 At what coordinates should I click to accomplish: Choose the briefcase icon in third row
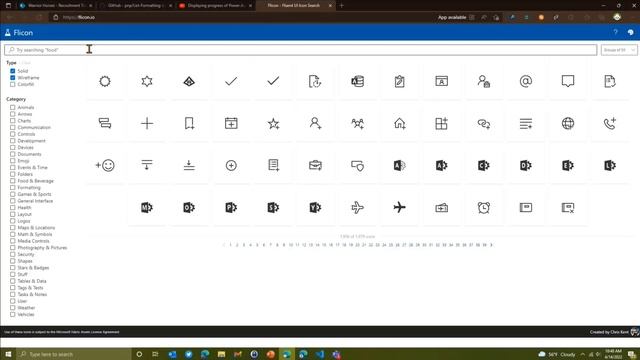(x=315, y=165)
